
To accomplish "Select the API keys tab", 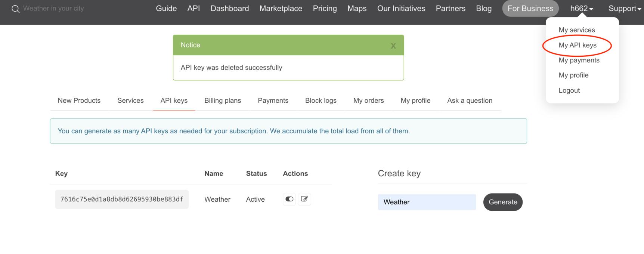I will click(x=174, y=100).
